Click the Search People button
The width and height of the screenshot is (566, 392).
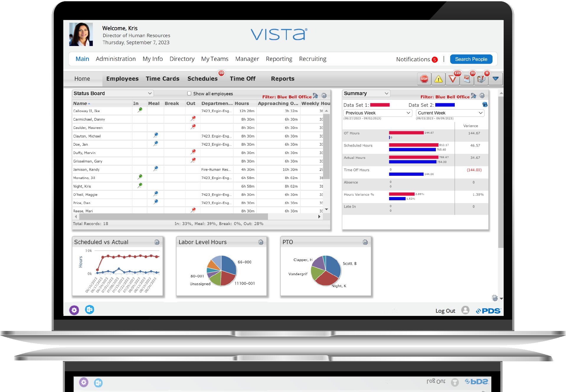471,59
